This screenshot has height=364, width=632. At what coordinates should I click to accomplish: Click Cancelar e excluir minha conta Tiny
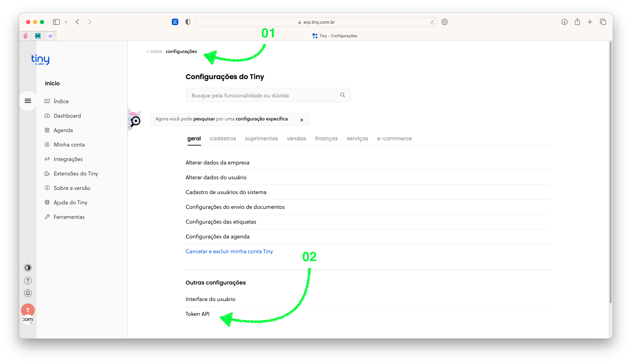[x=229, y=251]
